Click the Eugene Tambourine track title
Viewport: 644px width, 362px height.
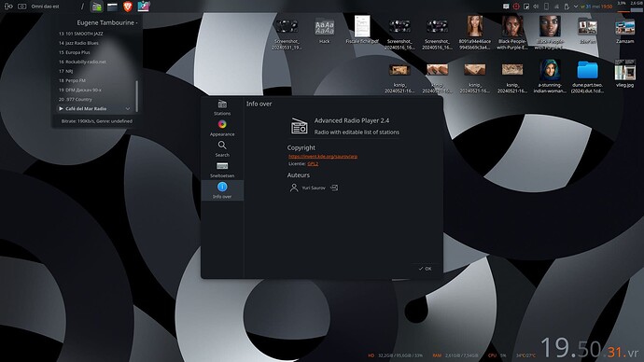106,23
